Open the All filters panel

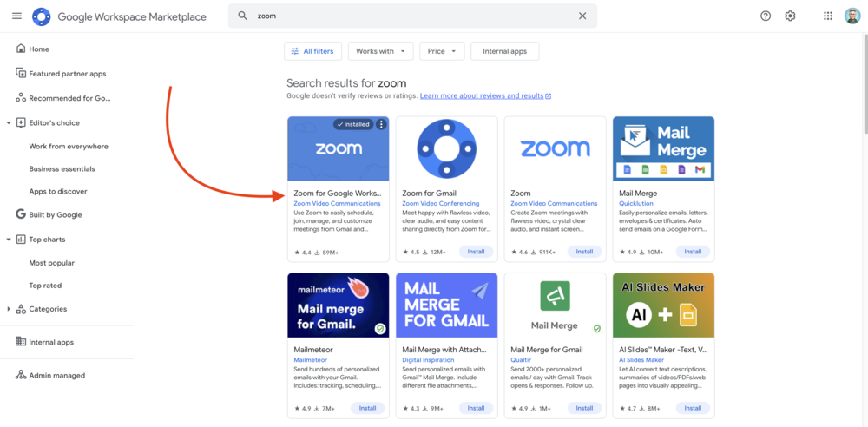(312, 51)
